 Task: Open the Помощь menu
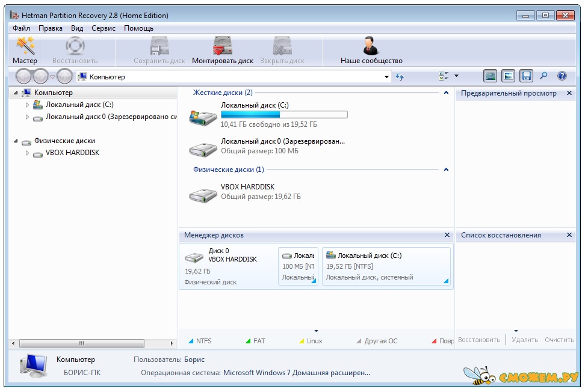pyautogui.click(x=138, y=28)
